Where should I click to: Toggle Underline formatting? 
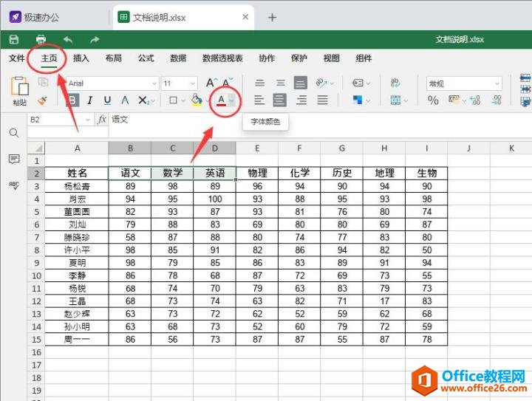point(108,100)
